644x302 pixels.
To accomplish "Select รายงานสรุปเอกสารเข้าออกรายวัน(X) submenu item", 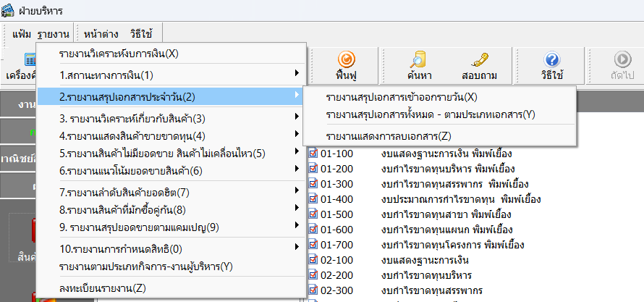I will (402, 97).
